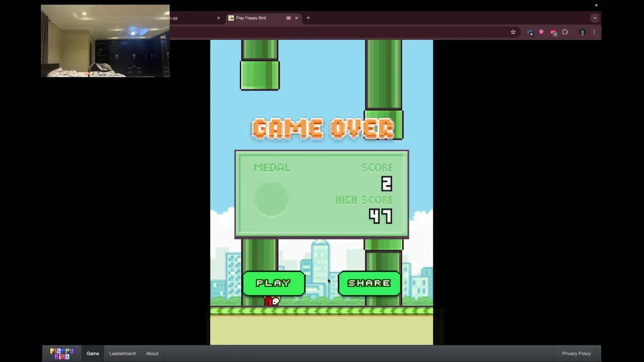Close the tab ending in .gg

click(218, 18)
